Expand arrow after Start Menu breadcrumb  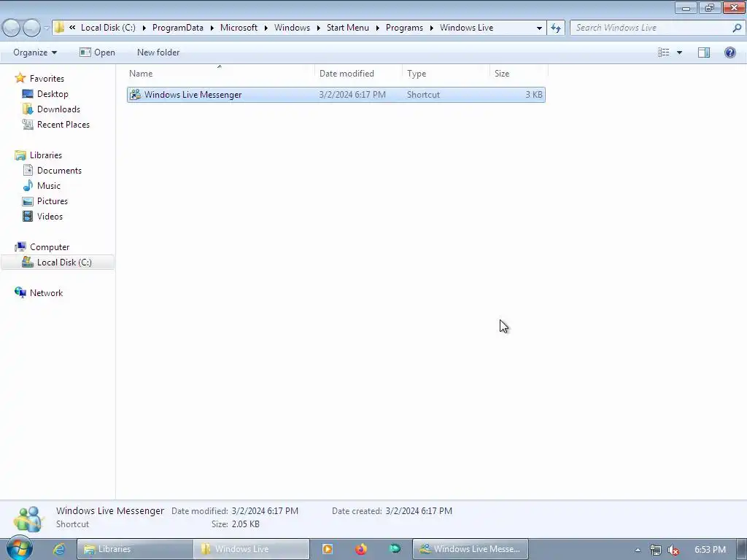point(377,28)
